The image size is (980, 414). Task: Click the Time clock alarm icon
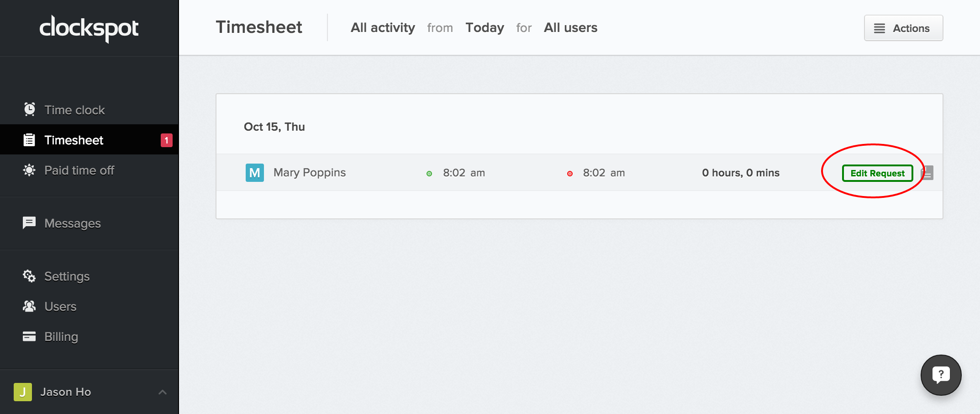pyautogui.click(x=29, y=110)
